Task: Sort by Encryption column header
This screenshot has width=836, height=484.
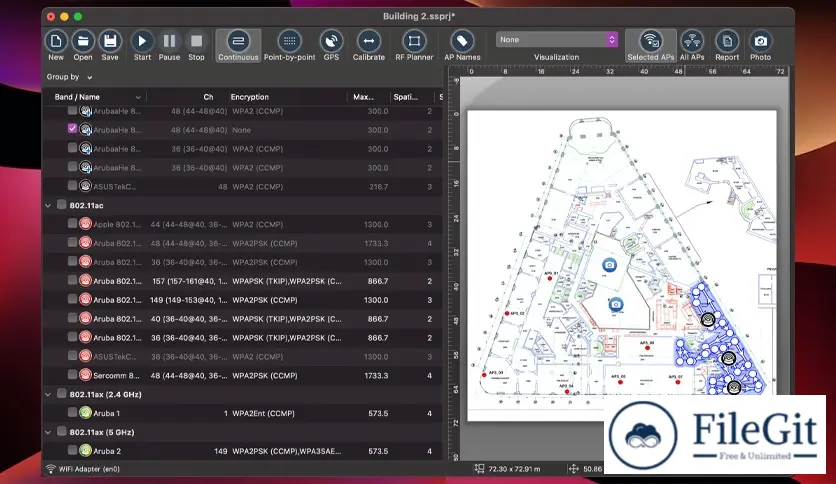Action: [x=250, y=97]
